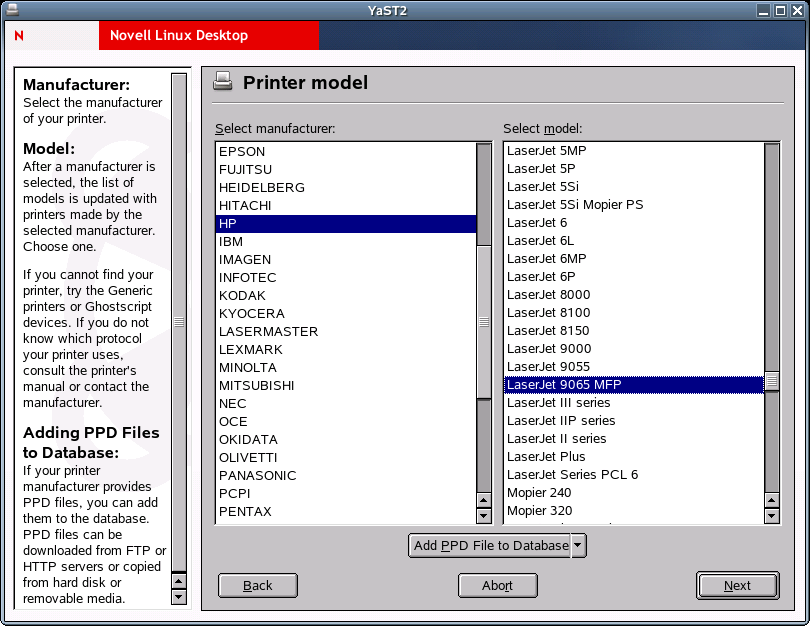Open the YaST2 window menu icon
This screenshot has width=810, height=626.
pos(11,10)
